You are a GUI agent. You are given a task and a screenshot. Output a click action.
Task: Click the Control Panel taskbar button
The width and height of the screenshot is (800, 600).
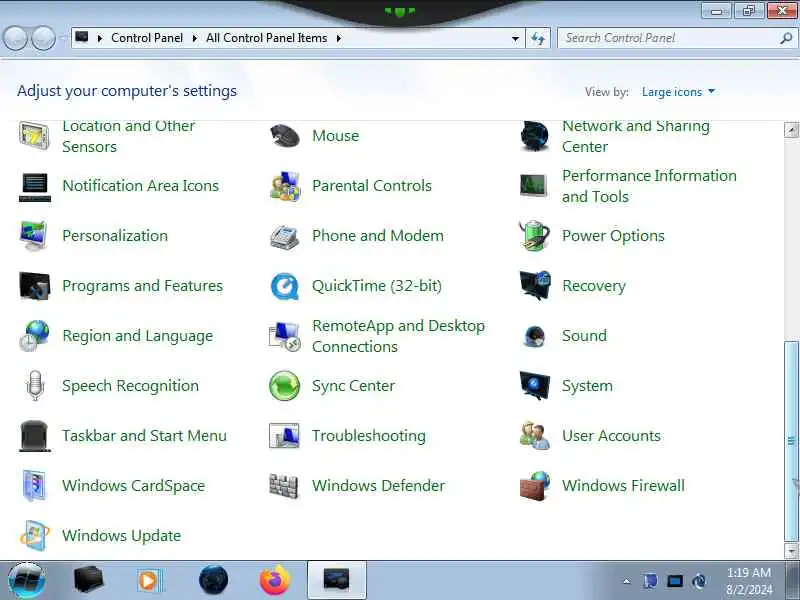337,581
